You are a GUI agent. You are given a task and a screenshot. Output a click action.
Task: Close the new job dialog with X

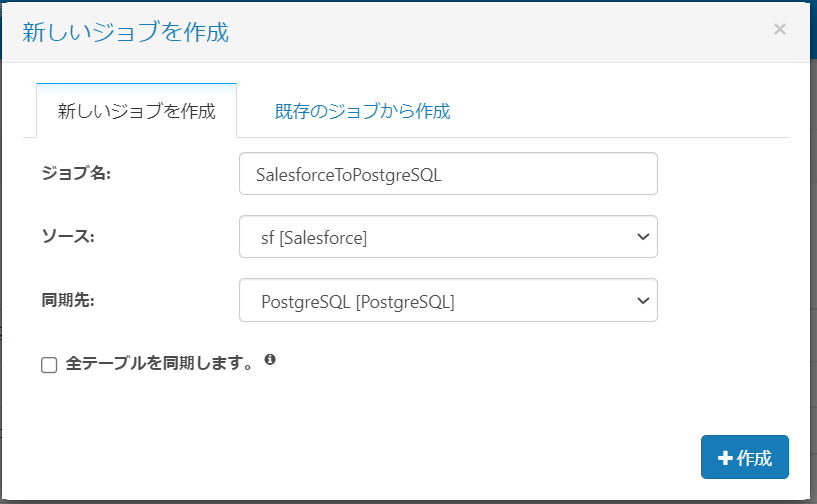[x=780, y=29]
